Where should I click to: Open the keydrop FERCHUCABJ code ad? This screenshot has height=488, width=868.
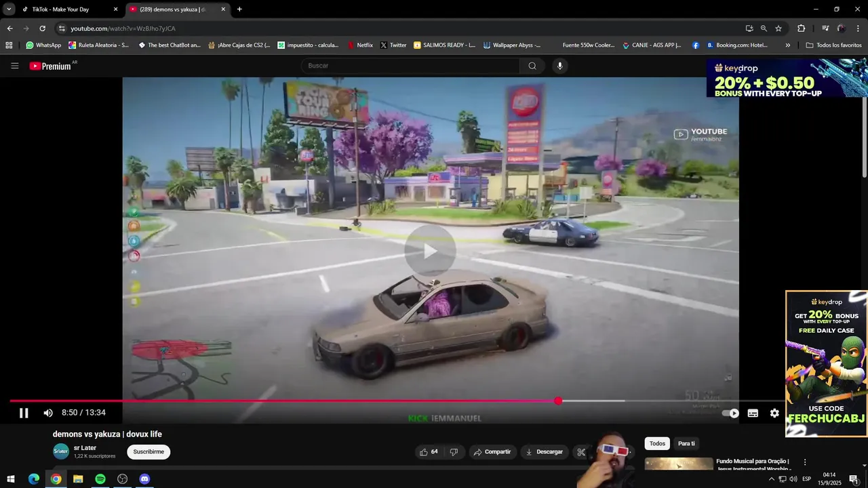click(827, 364)
